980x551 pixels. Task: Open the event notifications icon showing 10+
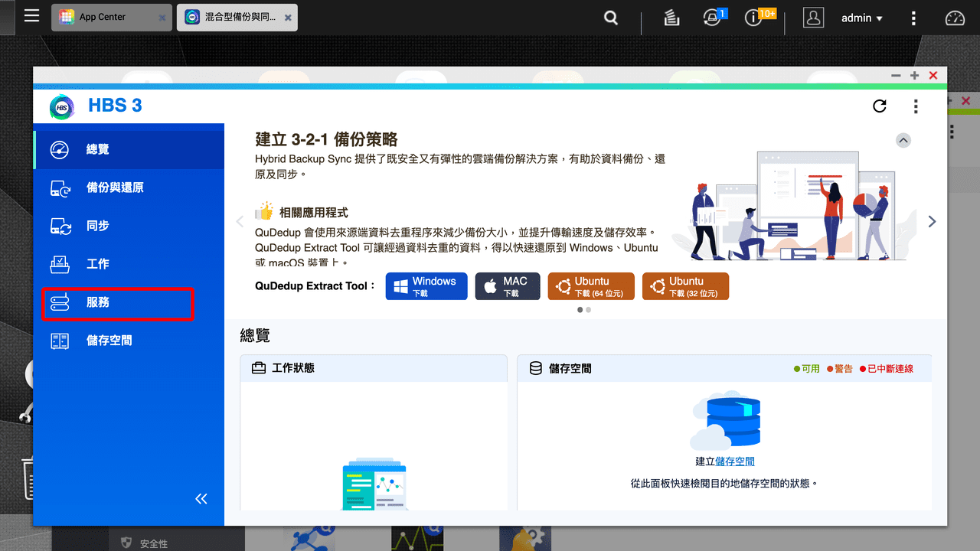[x=753, y=17]
